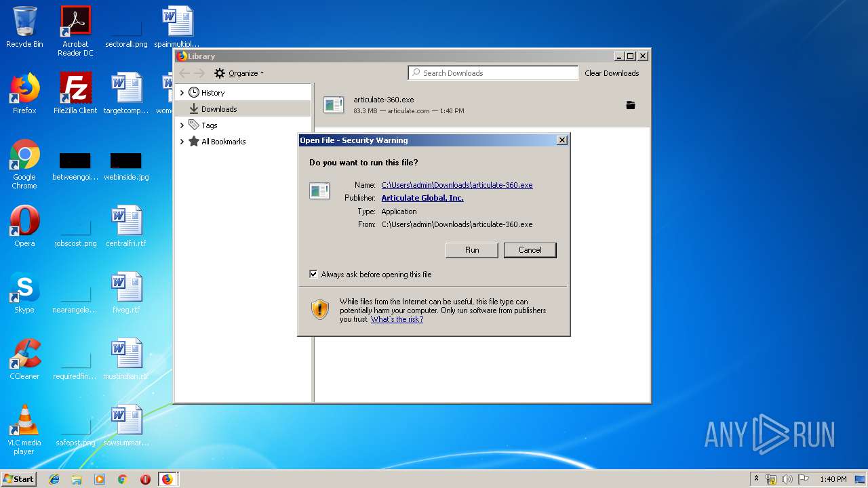Open containing folder for articulate-360.exe
868x488 pixels.
pyautogui.click(x=631, y=105)
